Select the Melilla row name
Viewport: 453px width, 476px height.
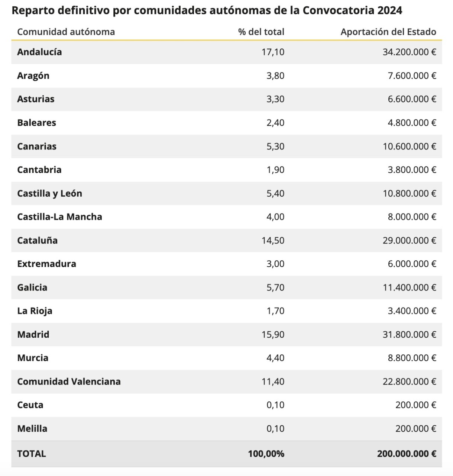[x=32, y=429]
